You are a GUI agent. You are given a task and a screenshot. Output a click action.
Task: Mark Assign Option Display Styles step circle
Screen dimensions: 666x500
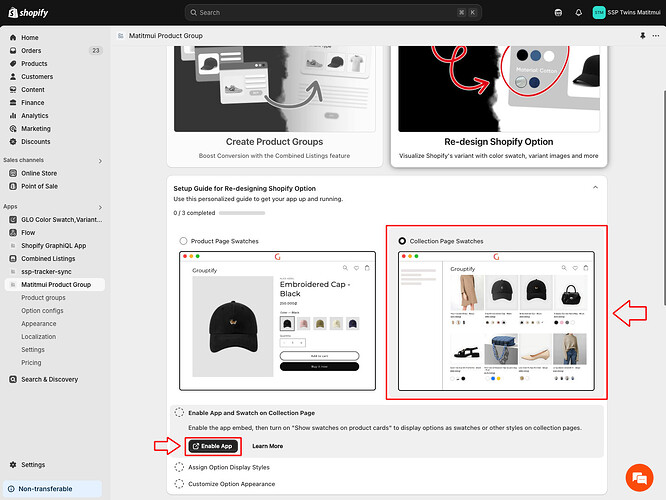point(179,467)
